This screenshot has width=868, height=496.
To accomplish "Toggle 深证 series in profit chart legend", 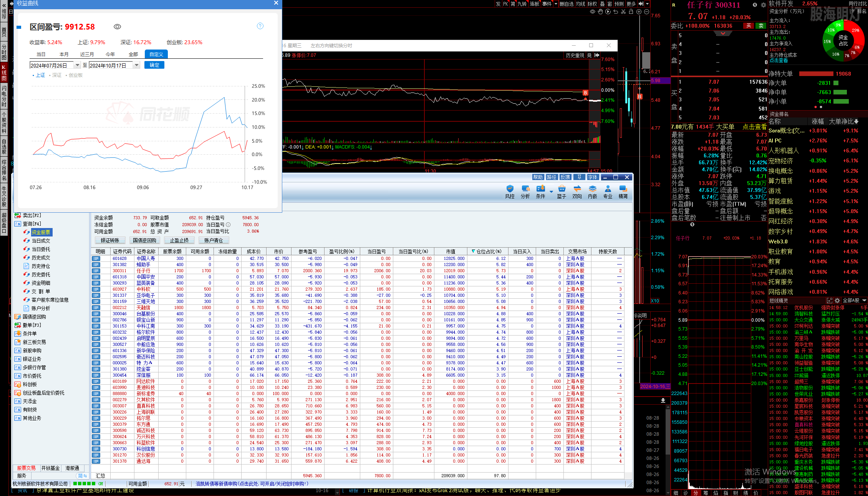I will [x=56, y=75].
